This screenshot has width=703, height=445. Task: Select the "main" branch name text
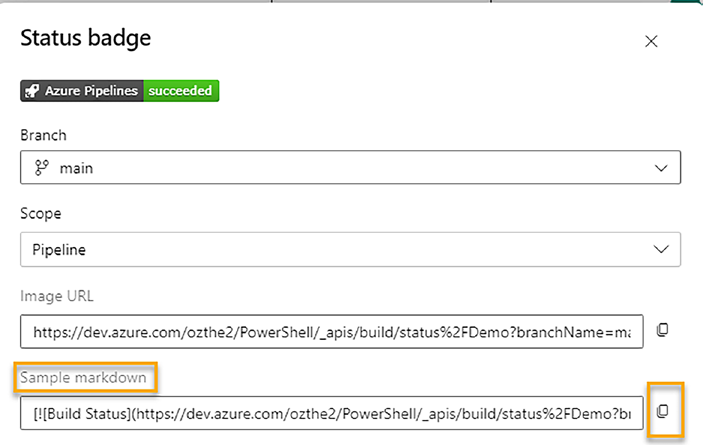[77, 168]
